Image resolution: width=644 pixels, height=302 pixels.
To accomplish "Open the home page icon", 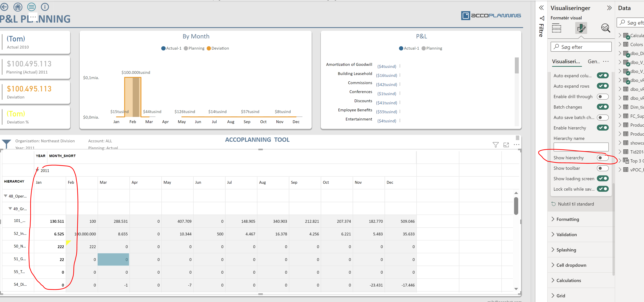I will coord(18,7).
